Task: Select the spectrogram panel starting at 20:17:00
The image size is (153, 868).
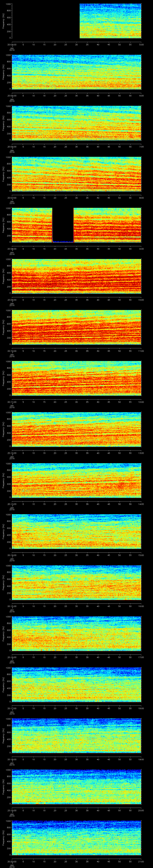Action: coord(77,685)
